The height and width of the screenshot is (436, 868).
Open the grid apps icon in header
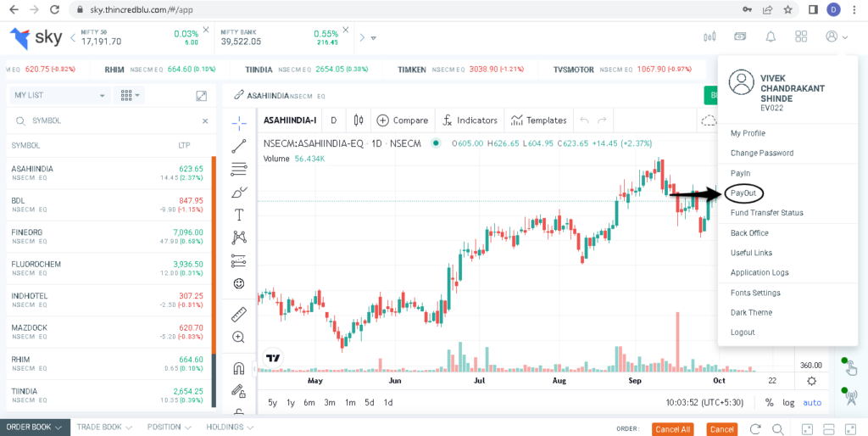[x=801, y=36]
